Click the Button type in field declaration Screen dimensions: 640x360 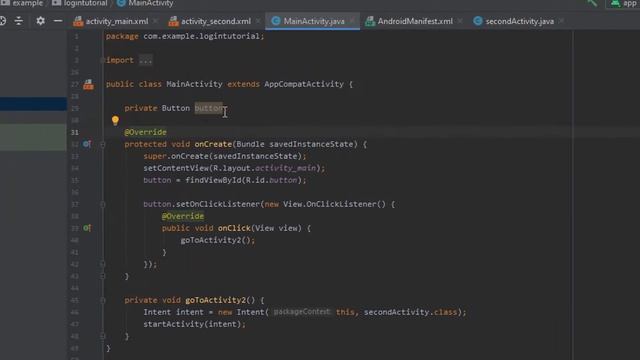(x=176, y=108)
